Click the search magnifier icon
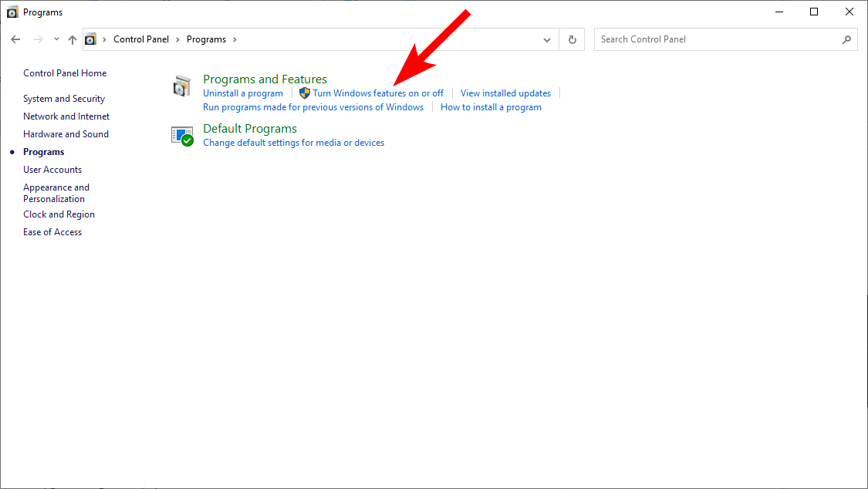Screen dimensions: 868x489 coord(846,39)
